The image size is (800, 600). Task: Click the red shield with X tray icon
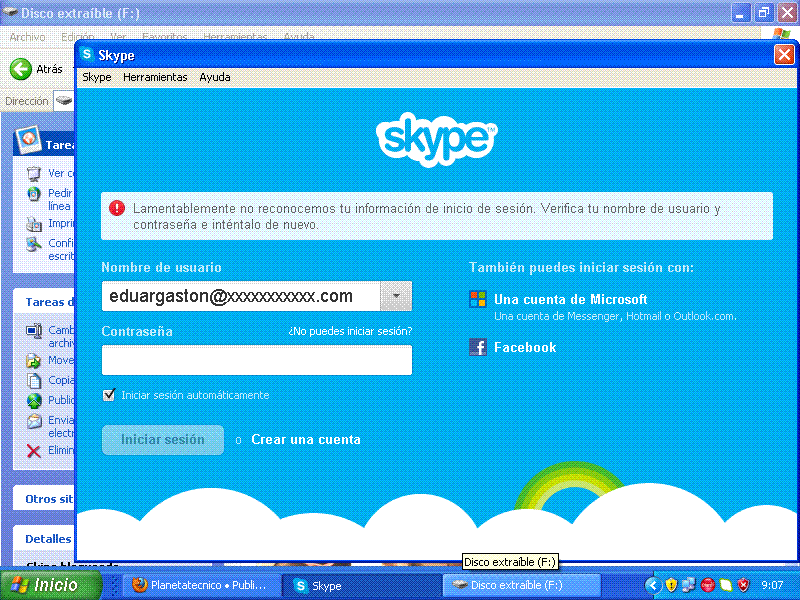[x=744, y=585]
